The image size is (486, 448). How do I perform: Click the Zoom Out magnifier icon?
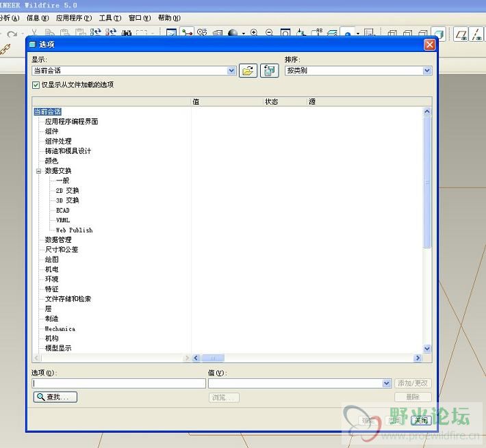(x=269, y=33)
